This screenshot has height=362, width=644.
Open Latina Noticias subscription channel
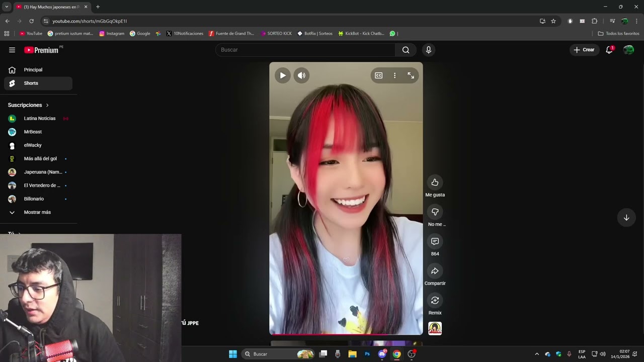tap(38, 119)
